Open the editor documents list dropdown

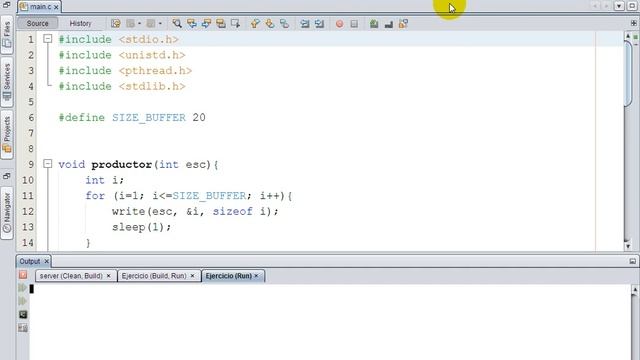pos(619,6)
